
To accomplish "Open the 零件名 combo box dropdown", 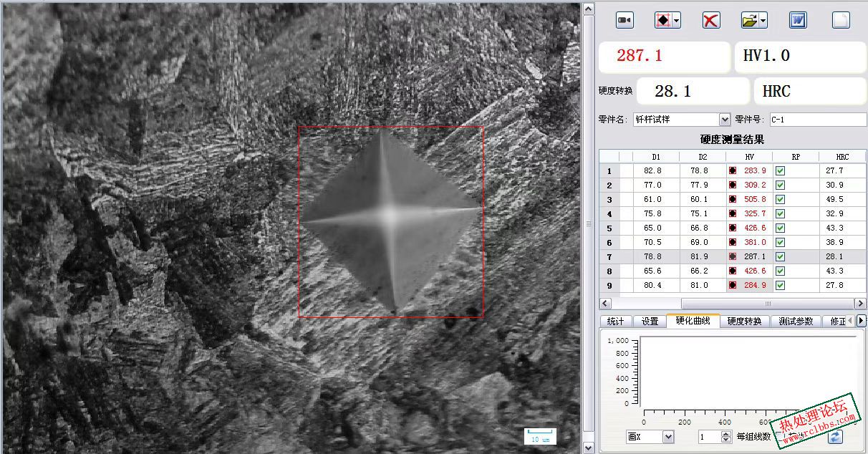I will [725, 120].
